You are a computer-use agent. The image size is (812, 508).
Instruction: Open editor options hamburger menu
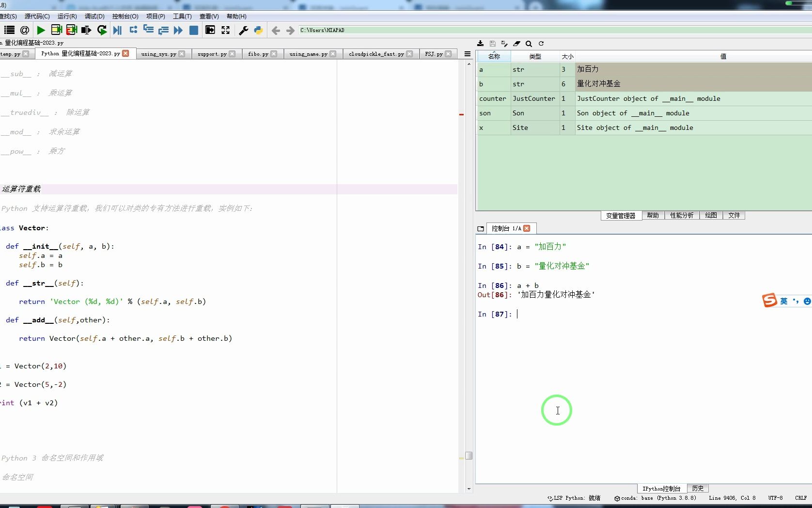(x=468, y=54)
